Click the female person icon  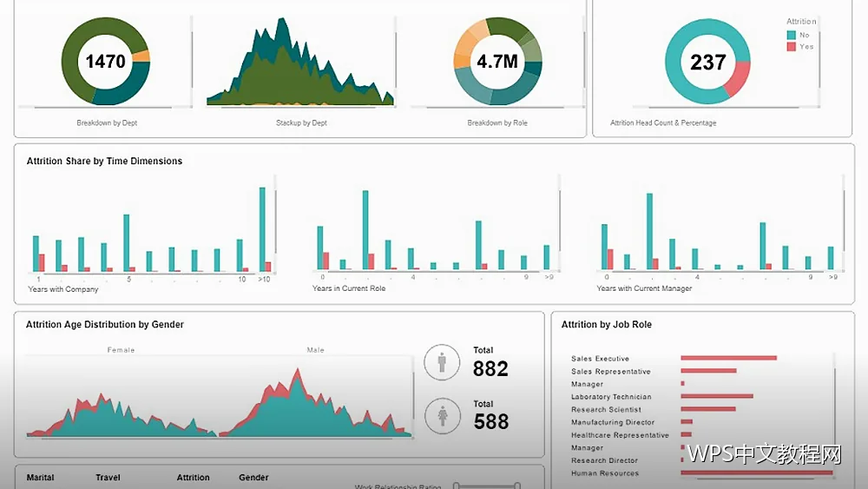point(443,416)
